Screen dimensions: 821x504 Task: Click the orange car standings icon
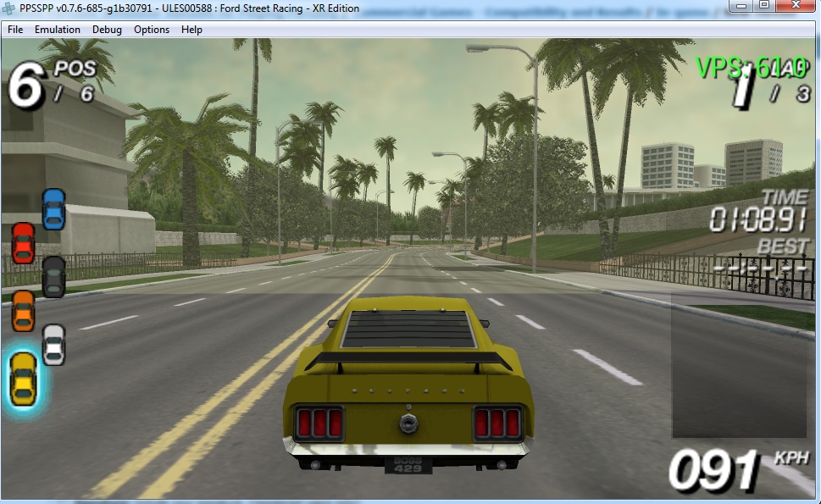23,311
